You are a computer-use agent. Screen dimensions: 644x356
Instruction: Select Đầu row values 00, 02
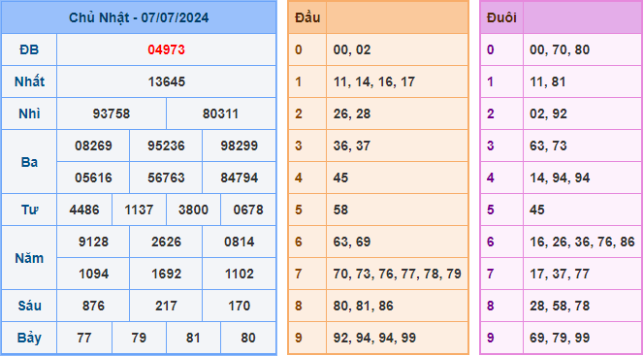[x=352, y=49]
